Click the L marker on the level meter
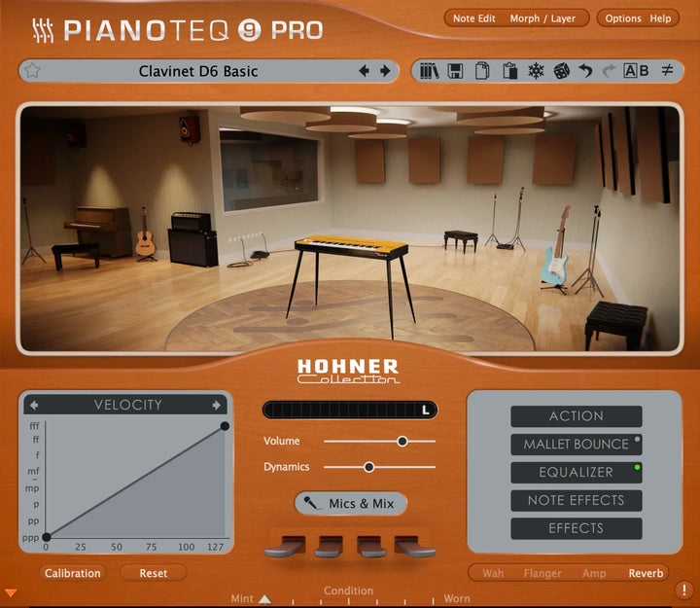Image resolution: width=700 pixels, height=608 pixels. point(426,410)
